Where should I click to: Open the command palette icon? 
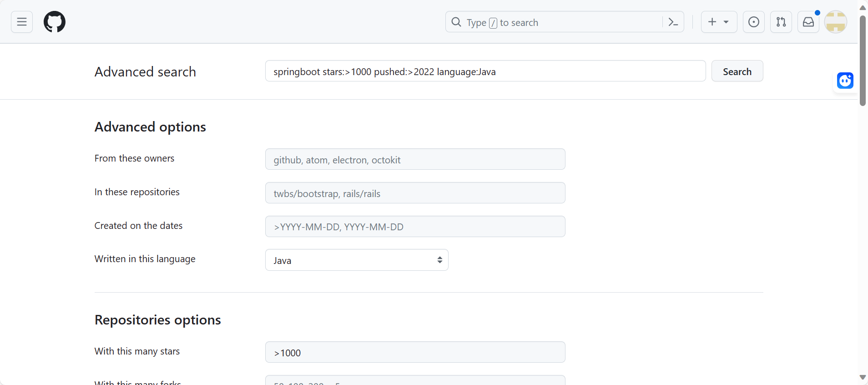coord(673,22)
